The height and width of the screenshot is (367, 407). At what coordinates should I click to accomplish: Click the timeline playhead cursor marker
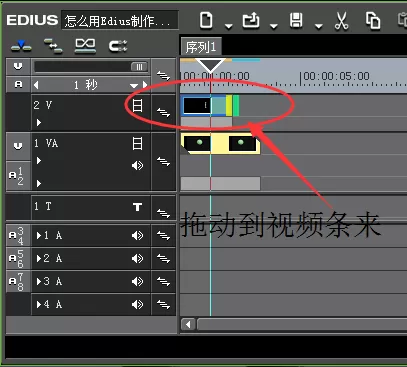210,65
